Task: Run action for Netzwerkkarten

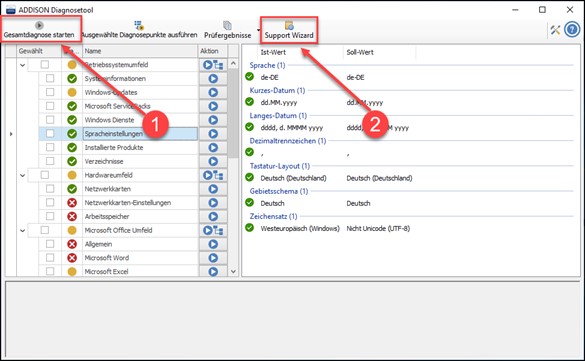Action: click(x=213, y=189)
